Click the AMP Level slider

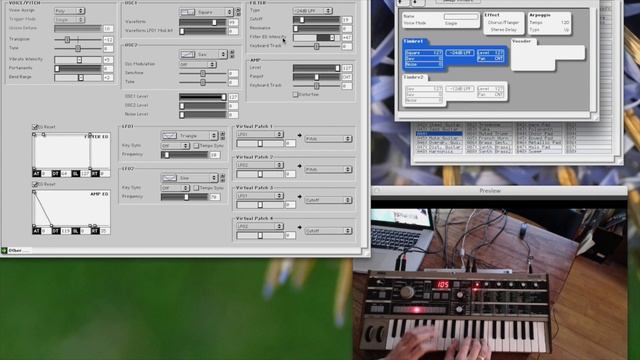coord(316,68)
